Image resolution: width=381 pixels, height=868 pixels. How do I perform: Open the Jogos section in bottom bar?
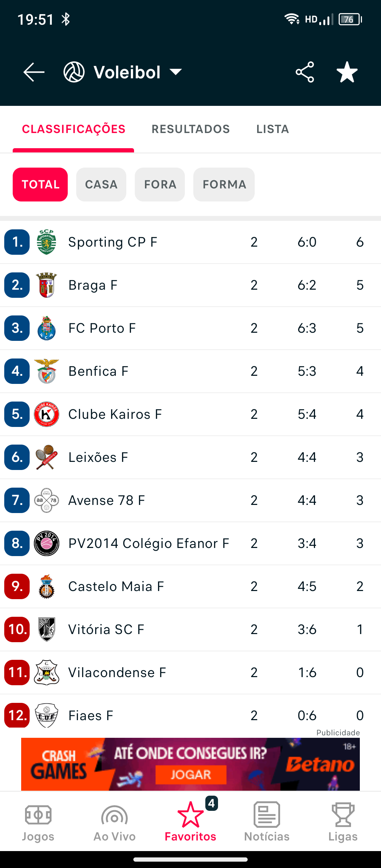click(x=38, y=822)
